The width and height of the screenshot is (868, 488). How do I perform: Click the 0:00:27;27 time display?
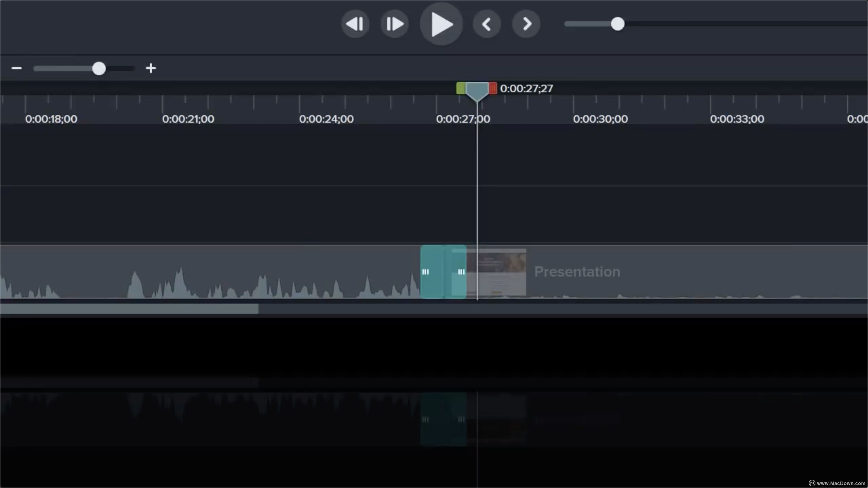527,88
